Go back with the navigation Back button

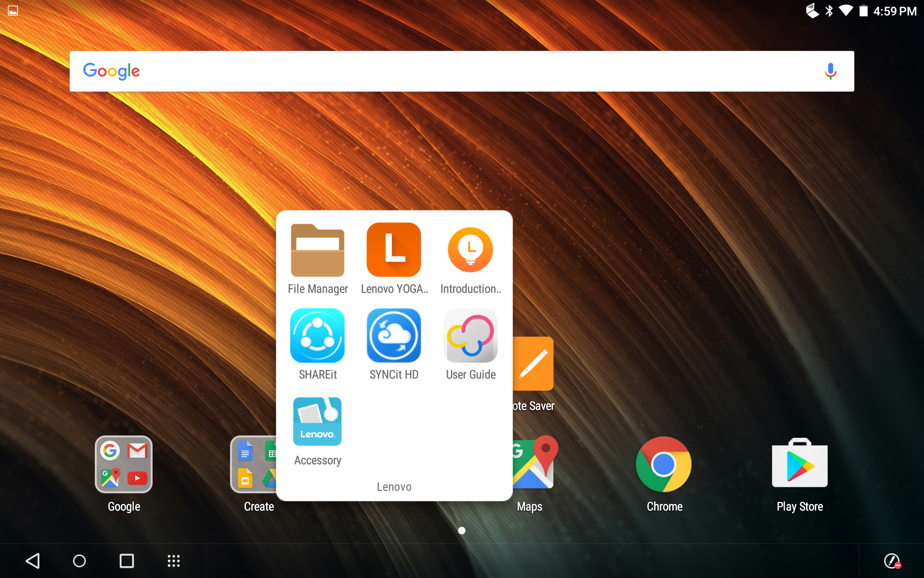point(33,561)
